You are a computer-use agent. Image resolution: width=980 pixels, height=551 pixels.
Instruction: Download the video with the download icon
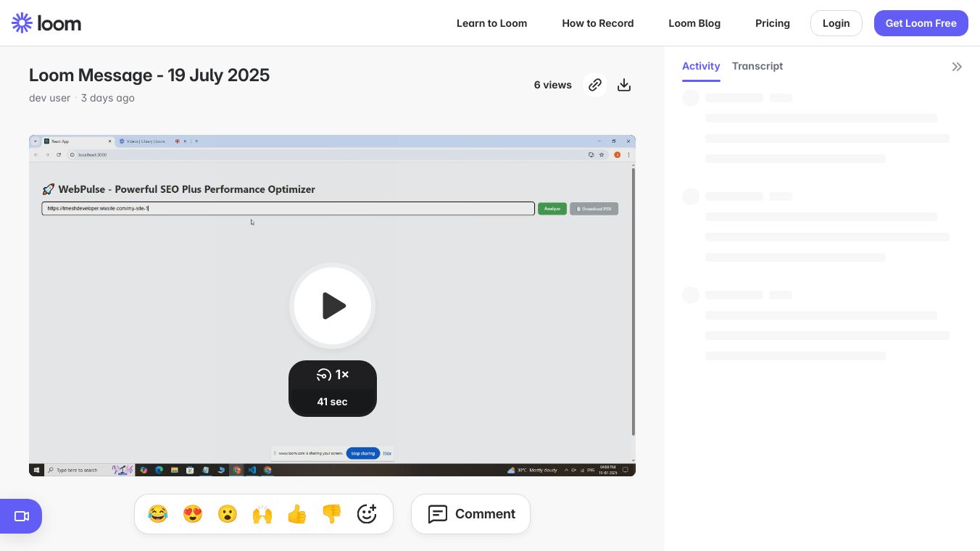pyautogui.click(x=624, y=85)
